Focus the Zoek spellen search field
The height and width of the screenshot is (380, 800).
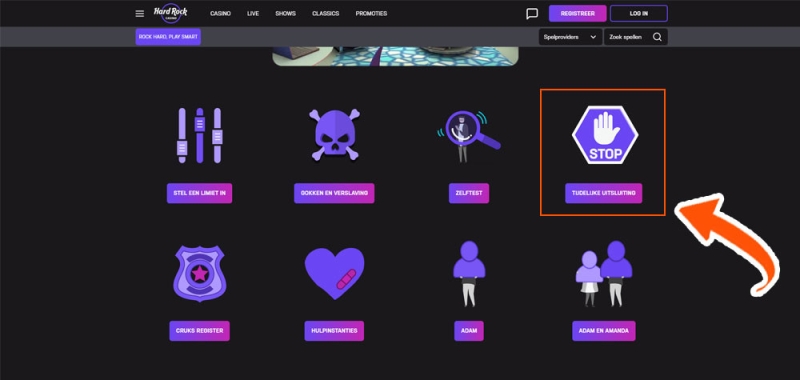click(636, 37)
